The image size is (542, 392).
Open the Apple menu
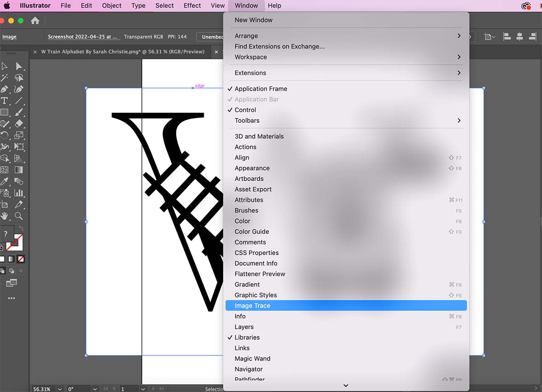coord(7,5)
